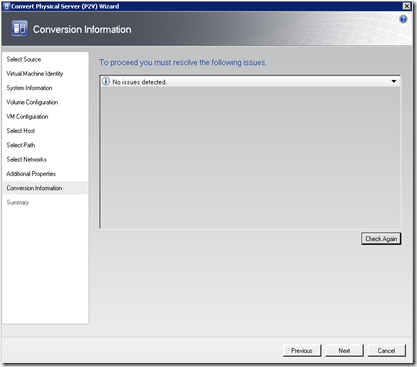This screenshot has height=367, width=417.
Task: Open the help icon in header
Action: (x=403, y=19)
